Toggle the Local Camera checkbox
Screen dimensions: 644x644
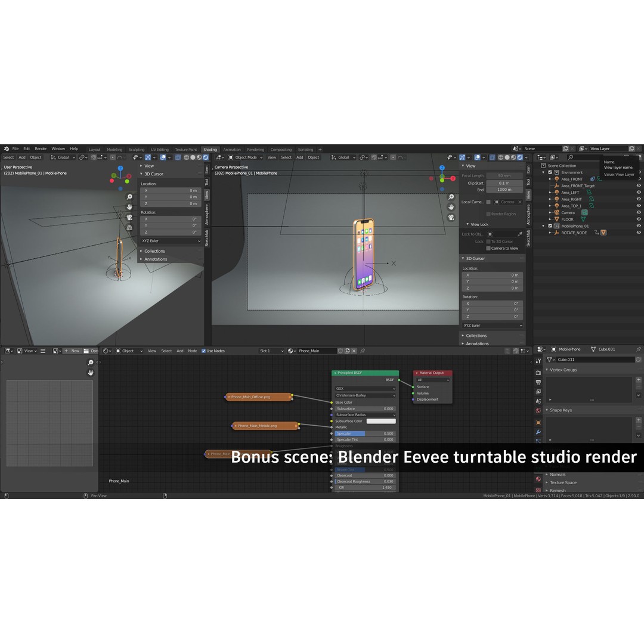coord(488,202)
